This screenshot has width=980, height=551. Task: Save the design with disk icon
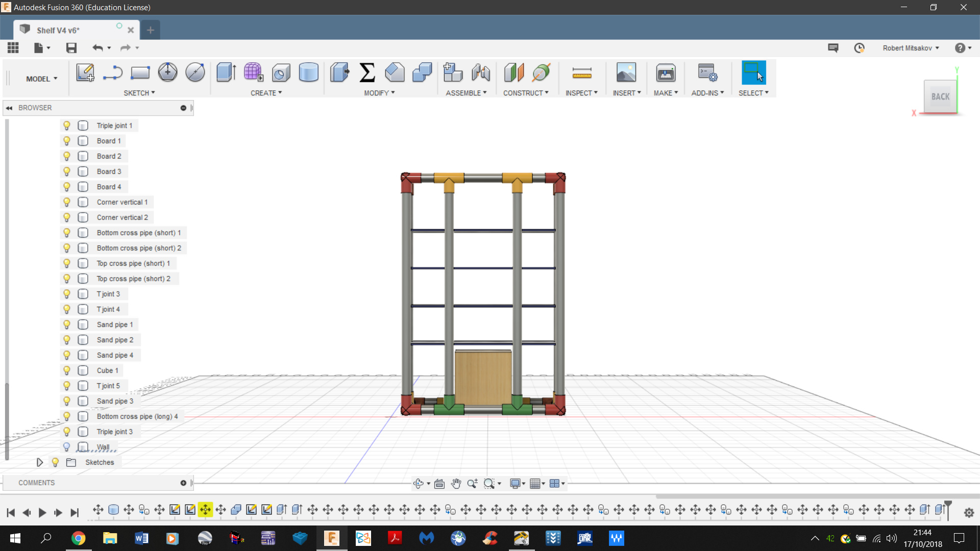[71, 47]
